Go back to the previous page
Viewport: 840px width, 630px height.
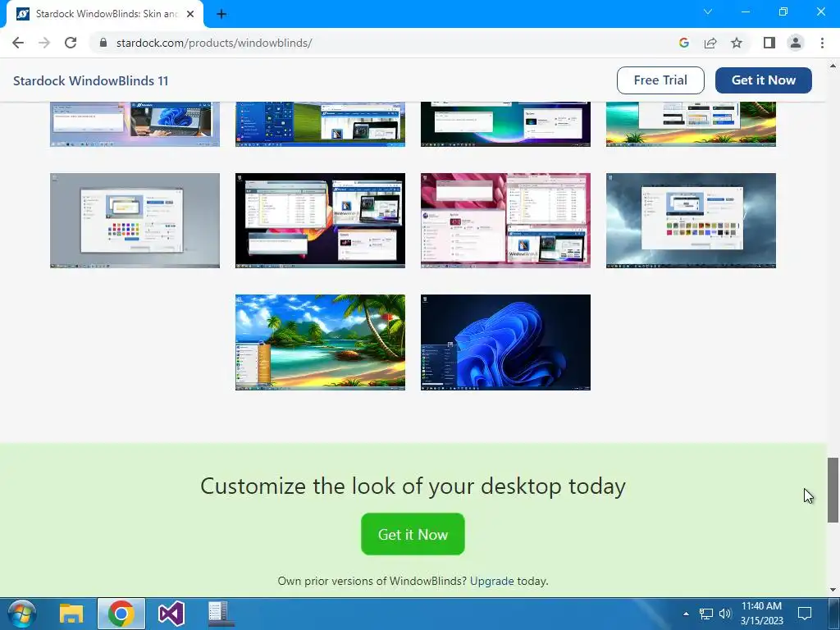[18, 43]
